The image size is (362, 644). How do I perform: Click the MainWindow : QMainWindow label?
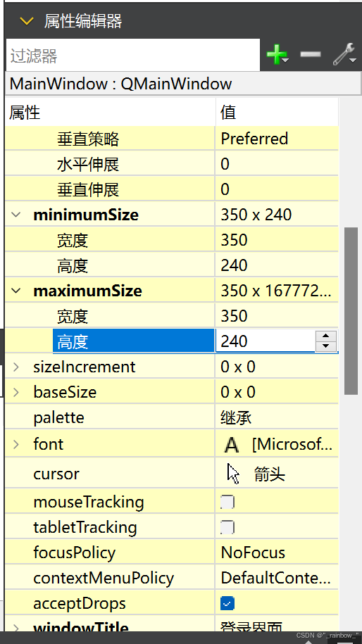(121, 84)
